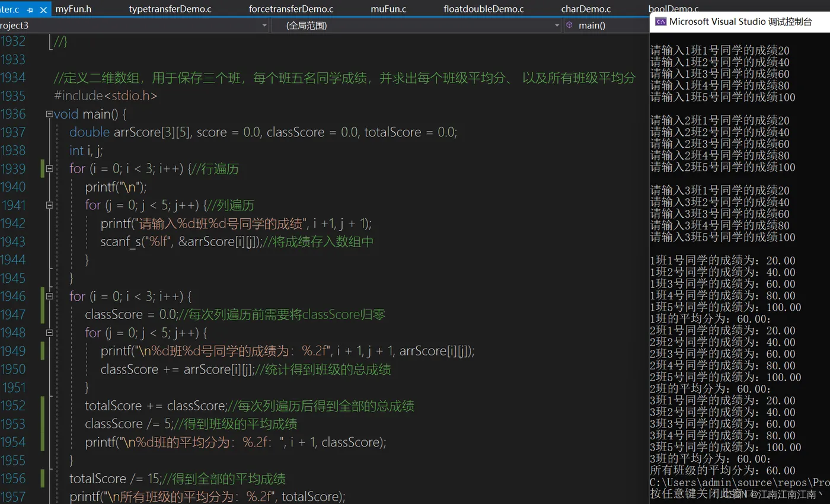Click printf 所有班级的平均分为 statement
Viewport: 830px width, 504px height.
pyautogui.click(x=207, y=496)
